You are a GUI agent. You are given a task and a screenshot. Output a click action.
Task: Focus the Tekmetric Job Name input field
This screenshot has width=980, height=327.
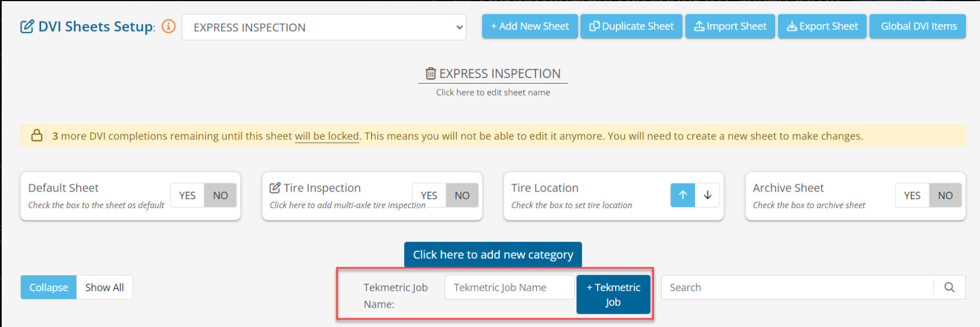(509, 287)
